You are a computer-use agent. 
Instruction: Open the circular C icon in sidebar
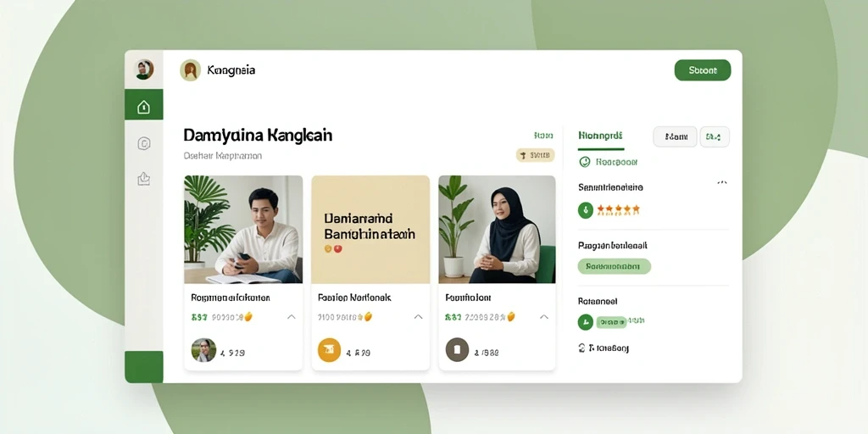click(144, 144)
